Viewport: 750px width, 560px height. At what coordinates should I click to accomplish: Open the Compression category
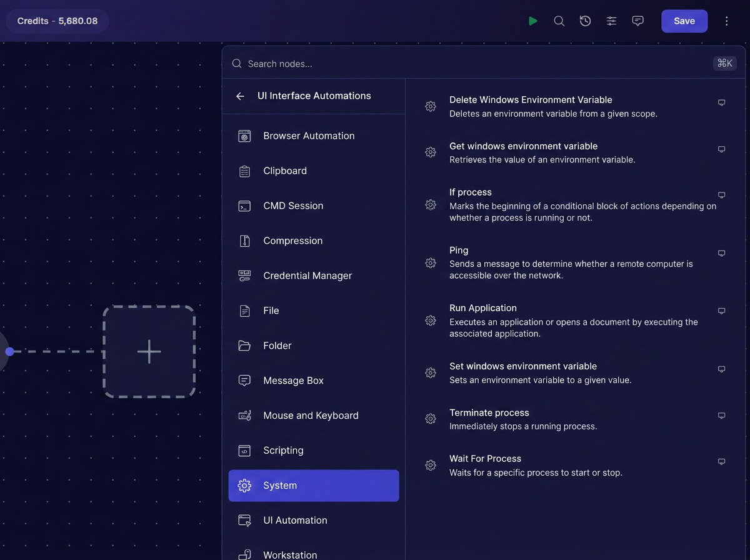pyautogui.click(x=314, y=241)
